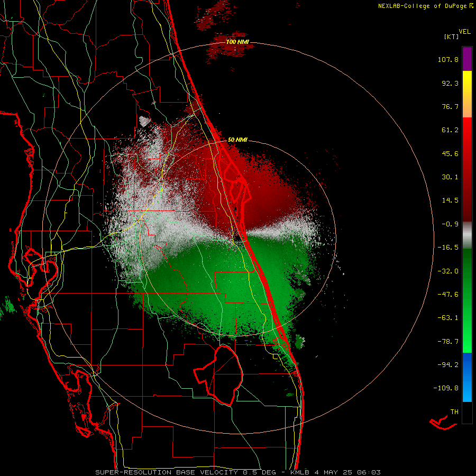This screenshot has width=476, height=476.
Task: Click the VEL legend title
Action: tap(464, 32)
